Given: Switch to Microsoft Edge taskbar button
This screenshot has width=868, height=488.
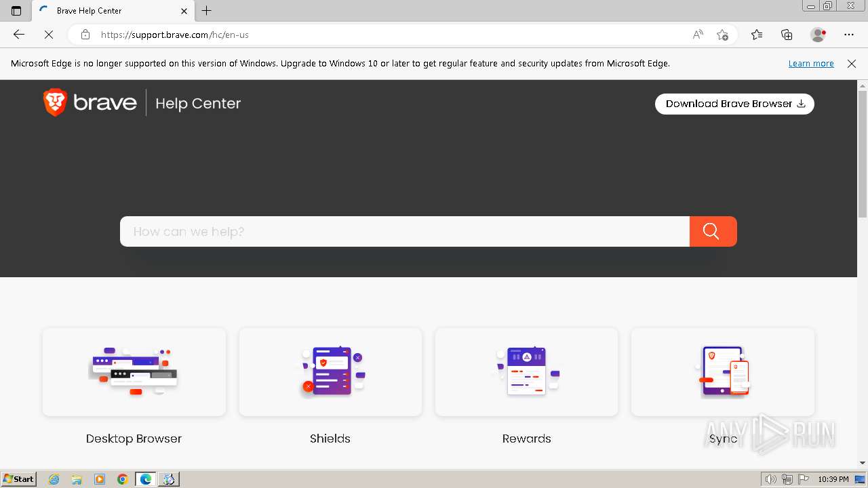Looking at the screenshot, I should pyautogui.click(x=146, y=479).
